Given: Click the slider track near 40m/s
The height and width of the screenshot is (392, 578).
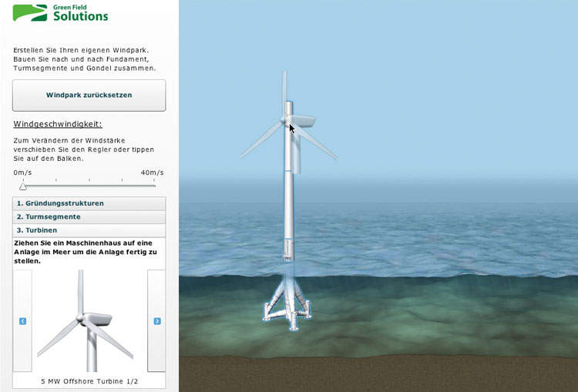Looking at the screenshot, I should tap(153, 186).
